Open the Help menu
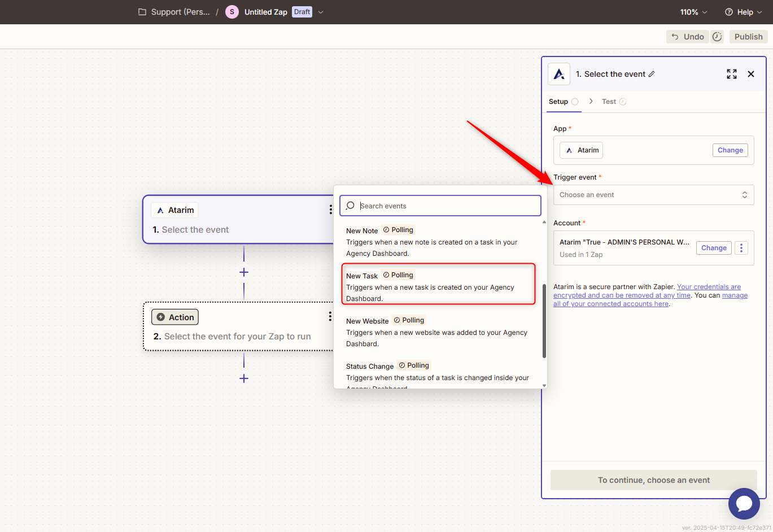The width and height of the screenshot is (773, 532). click(743, 12)
